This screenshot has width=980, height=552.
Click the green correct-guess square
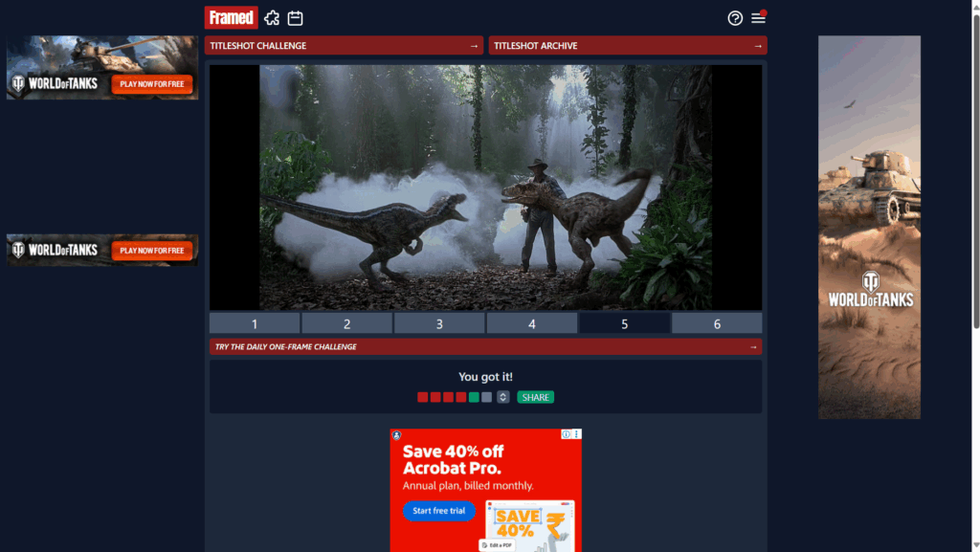[474, 397]
